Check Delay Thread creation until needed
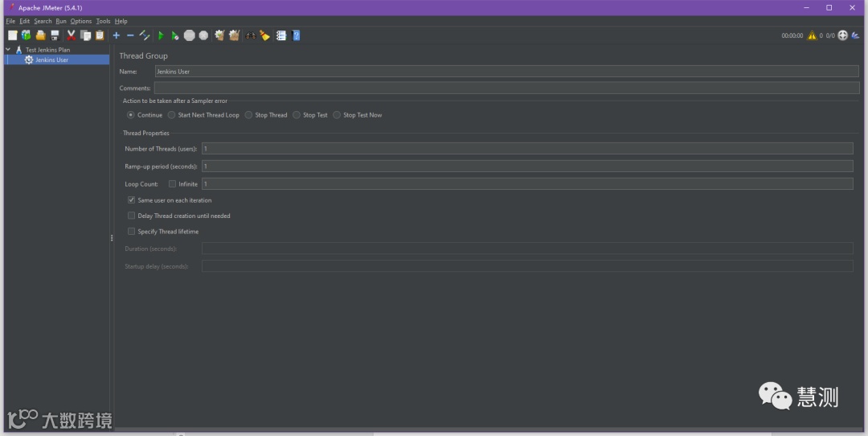This screenshot has width=868, height=436. [131, 216]
